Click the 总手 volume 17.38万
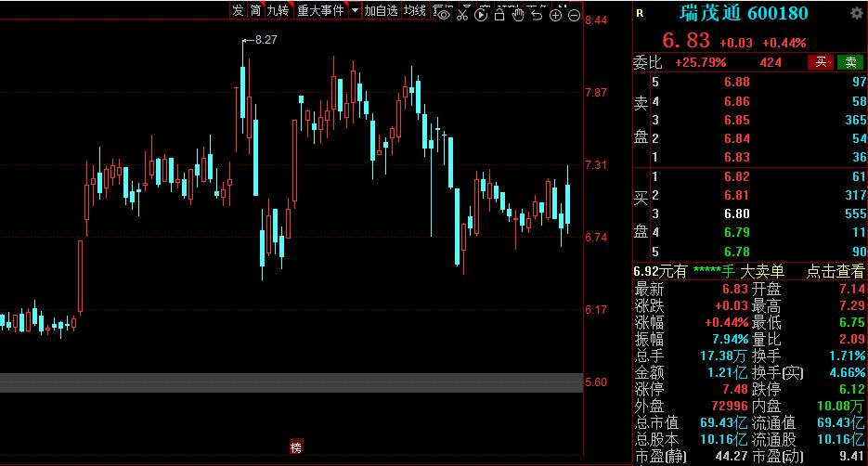The height and width of the screenshot is (466, 868). [x=724, y=356]
